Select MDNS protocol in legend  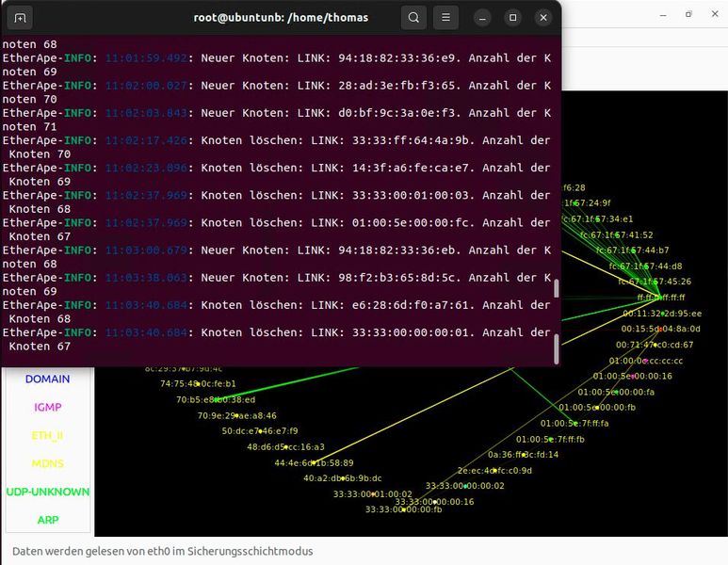tap(47, 463)
